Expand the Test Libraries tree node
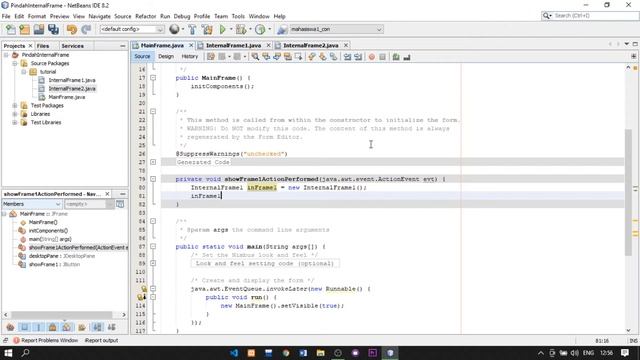 click(x=15, y=122)
